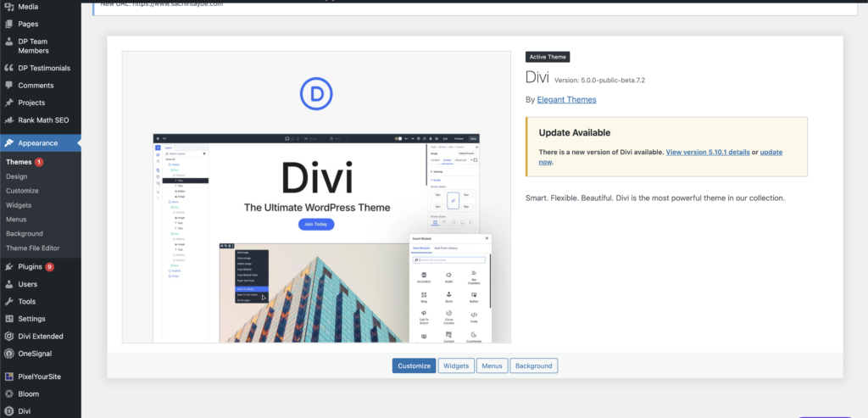The width and height of the screenshot is (868, 418).
Task: Click the Divi theme name heading
Action: (537, 77)
